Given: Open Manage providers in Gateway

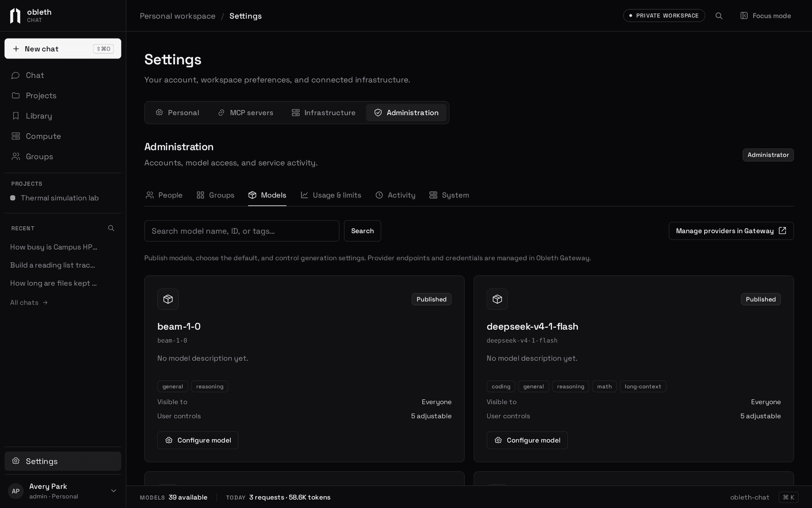Looking at the screenshot, I should coord(731,231).
